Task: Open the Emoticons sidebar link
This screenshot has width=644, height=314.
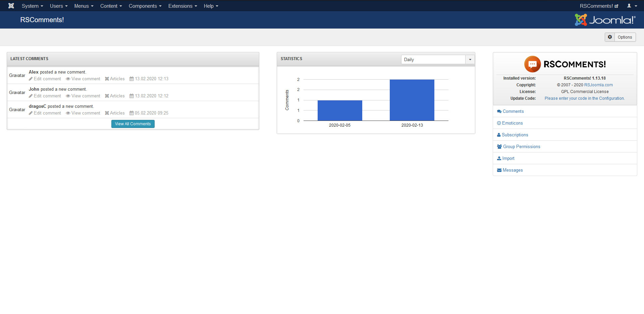Action: 510,123
